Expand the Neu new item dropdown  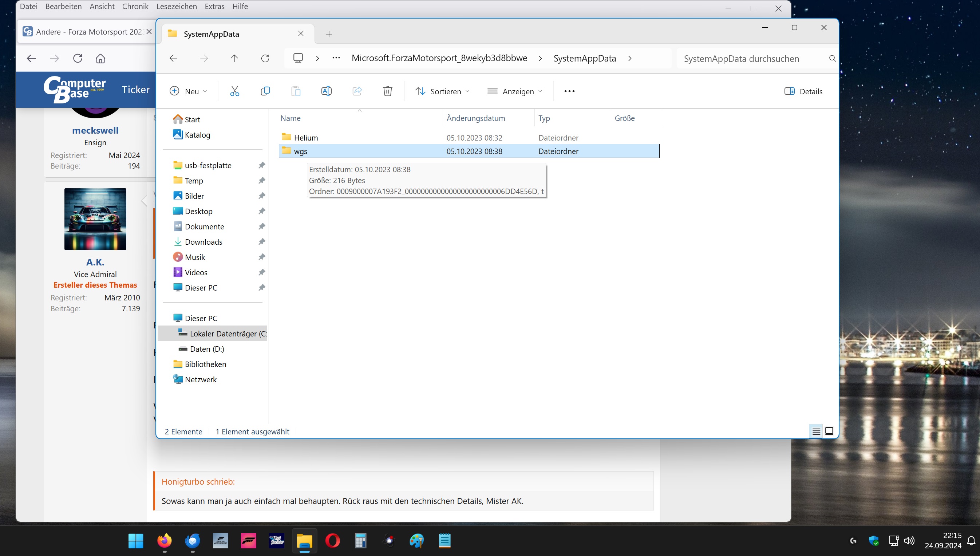(188, 91)
